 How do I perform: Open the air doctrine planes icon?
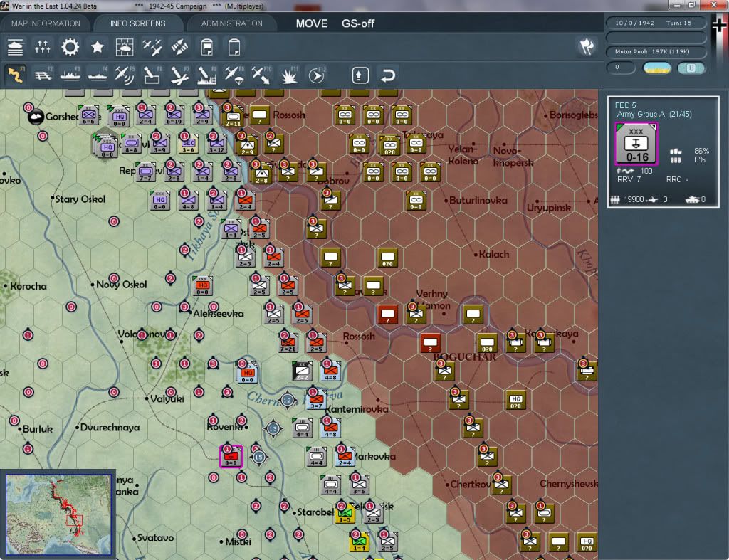(152, 47)
